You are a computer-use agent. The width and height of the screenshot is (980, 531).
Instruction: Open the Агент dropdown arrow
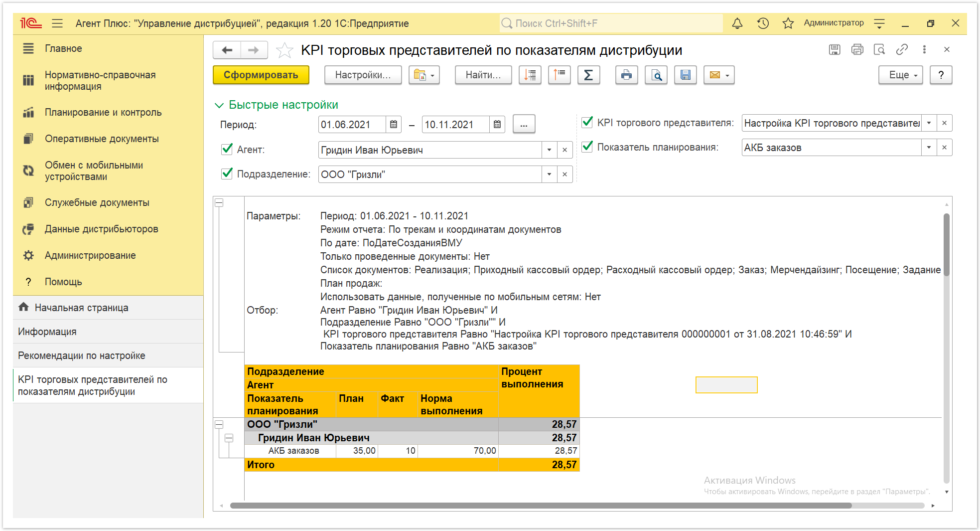click(549, 150)
